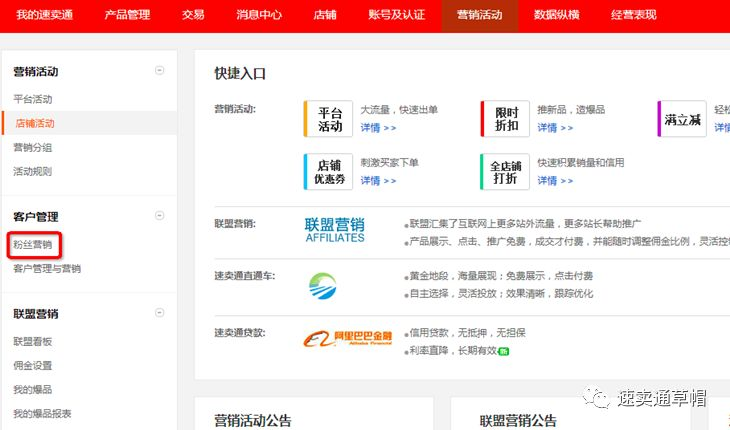Click the 阿里巴巴金融 logo
Image resolution: width=730 pixels, height=430 pixels.
pos(348,339)
